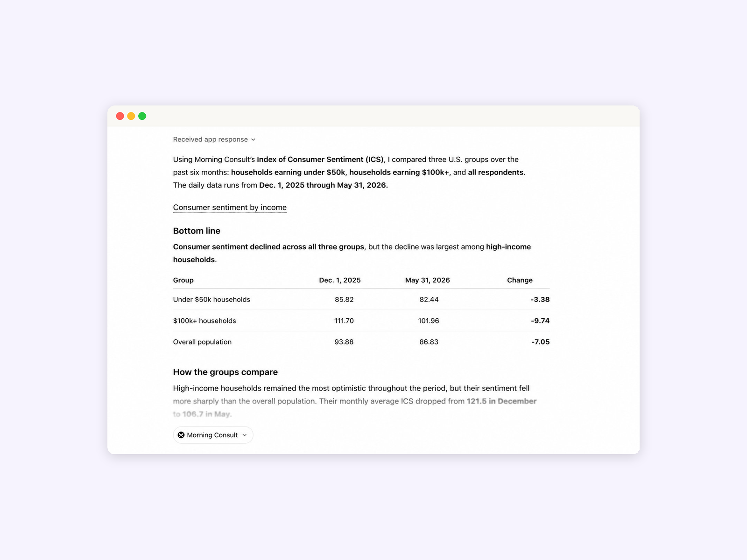
Task: Maximize the window with green button
Action: [142, 116]
